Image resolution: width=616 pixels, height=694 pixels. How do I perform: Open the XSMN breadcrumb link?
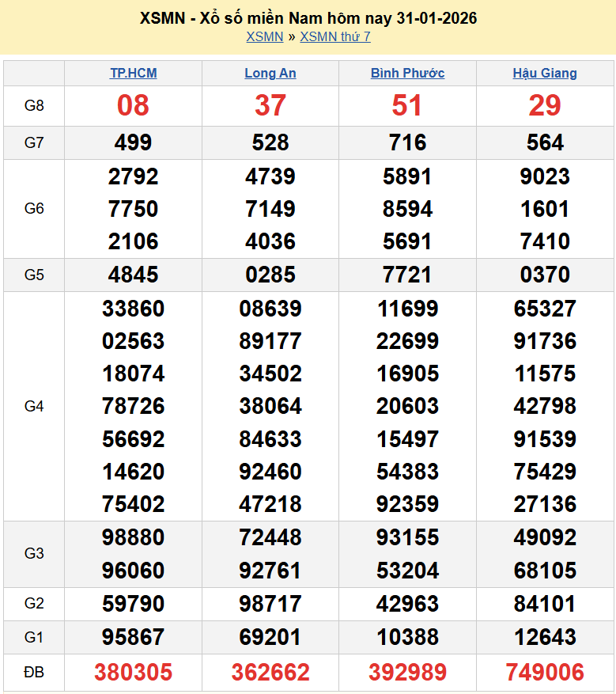[264, 36]
